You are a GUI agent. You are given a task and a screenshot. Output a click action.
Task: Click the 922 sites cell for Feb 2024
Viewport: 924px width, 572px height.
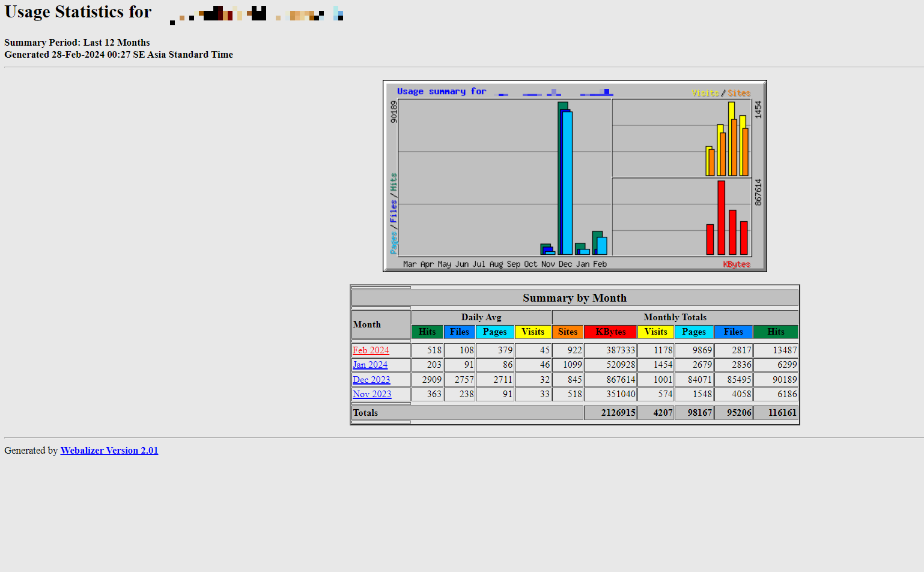[x=568, y=350]
